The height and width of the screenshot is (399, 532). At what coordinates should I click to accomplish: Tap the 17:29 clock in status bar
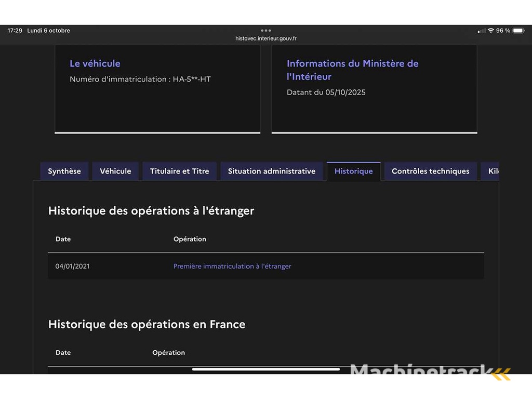pos(15,31)
